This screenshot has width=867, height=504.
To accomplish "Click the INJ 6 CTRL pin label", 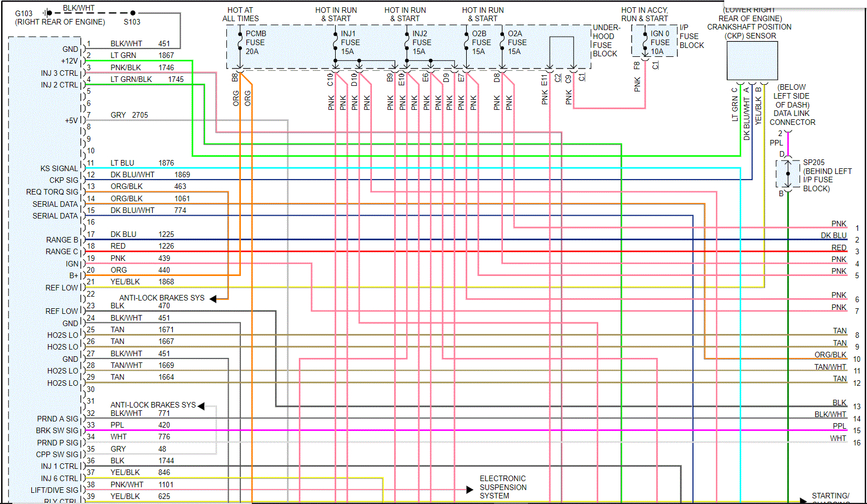I will [60, 478].
